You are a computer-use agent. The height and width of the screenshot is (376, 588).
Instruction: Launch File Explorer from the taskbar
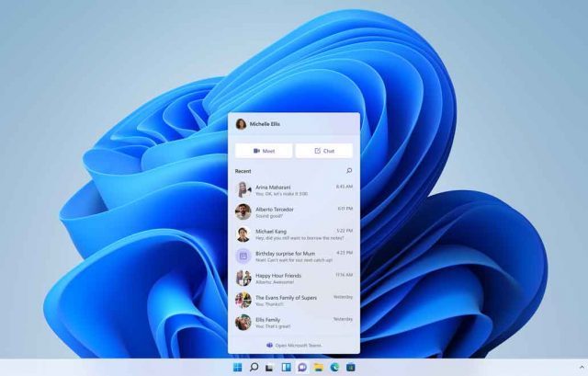(318, 368)
